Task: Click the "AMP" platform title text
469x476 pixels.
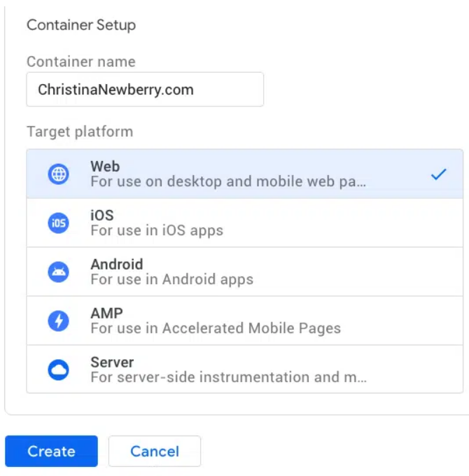Action: [x=106, y=313]
